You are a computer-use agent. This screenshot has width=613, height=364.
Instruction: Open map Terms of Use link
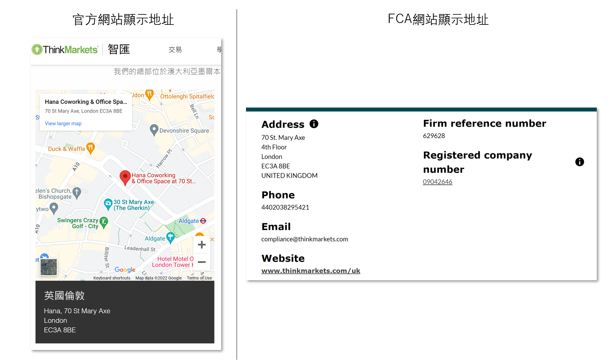199,278
